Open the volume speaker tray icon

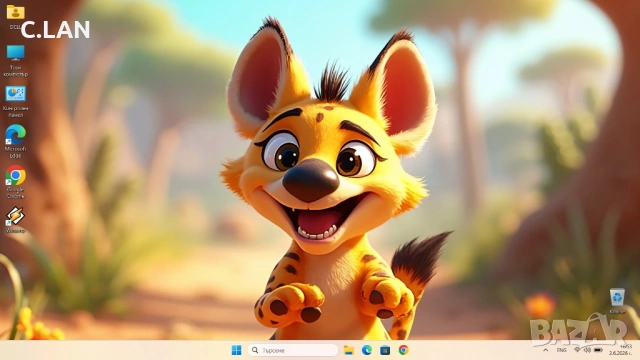(x=587, y=350)
